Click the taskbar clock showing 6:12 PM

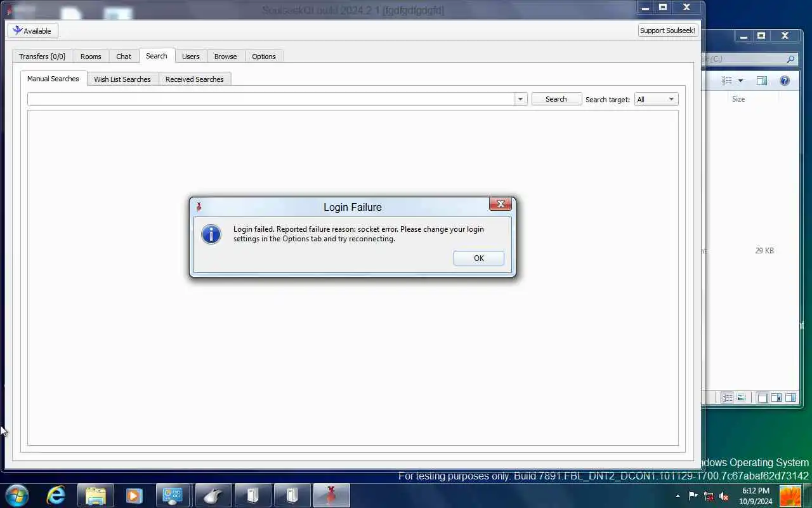tap(756, 496)
